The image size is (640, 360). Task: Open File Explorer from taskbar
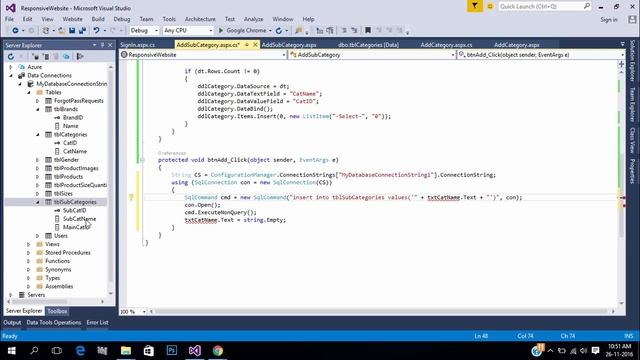(126, 351)
